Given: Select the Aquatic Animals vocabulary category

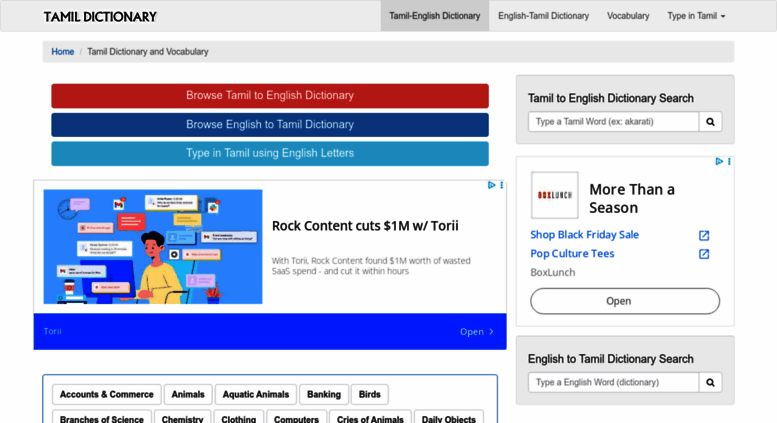Looking at the screenshot, I should pyautogui.click(x=255, y=395).
